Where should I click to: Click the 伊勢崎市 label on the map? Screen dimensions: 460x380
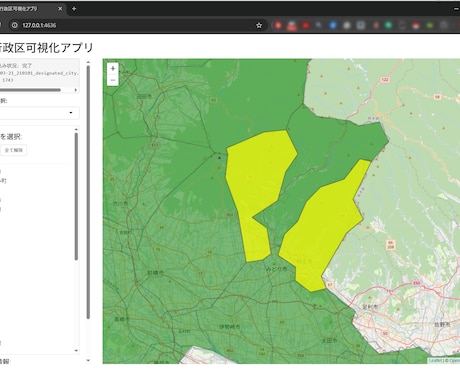(230, 327)
